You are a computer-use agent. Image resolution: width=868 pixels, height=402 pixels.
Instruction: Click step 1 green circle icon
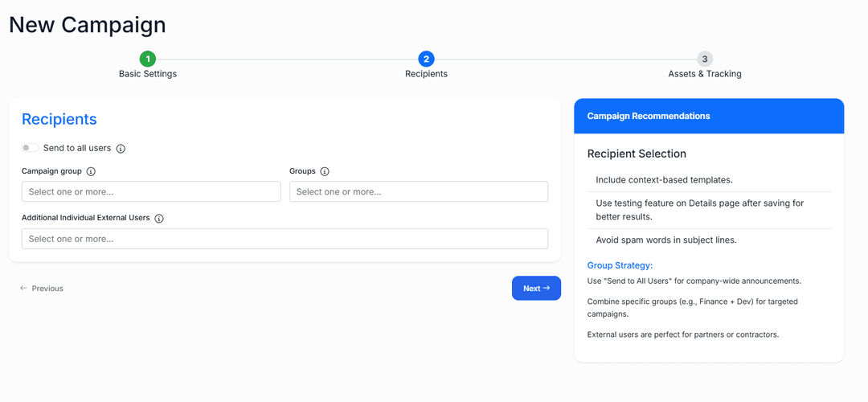(148, 59)
